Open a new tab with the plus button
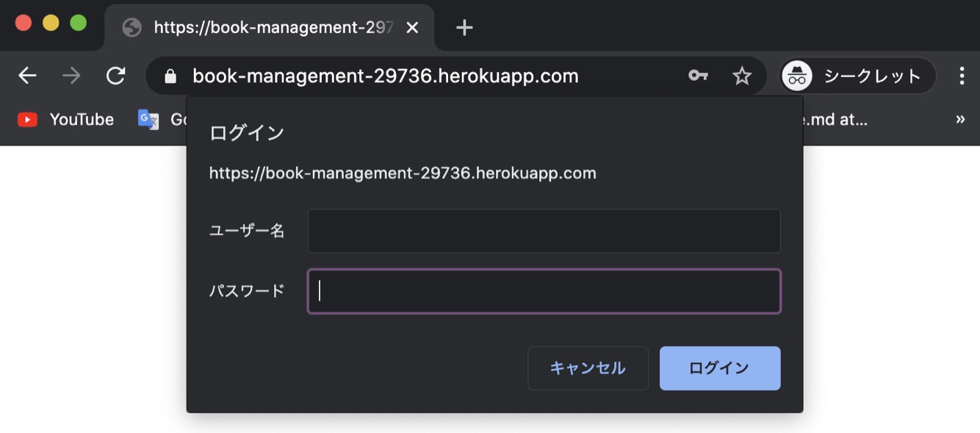 (464, 28)
